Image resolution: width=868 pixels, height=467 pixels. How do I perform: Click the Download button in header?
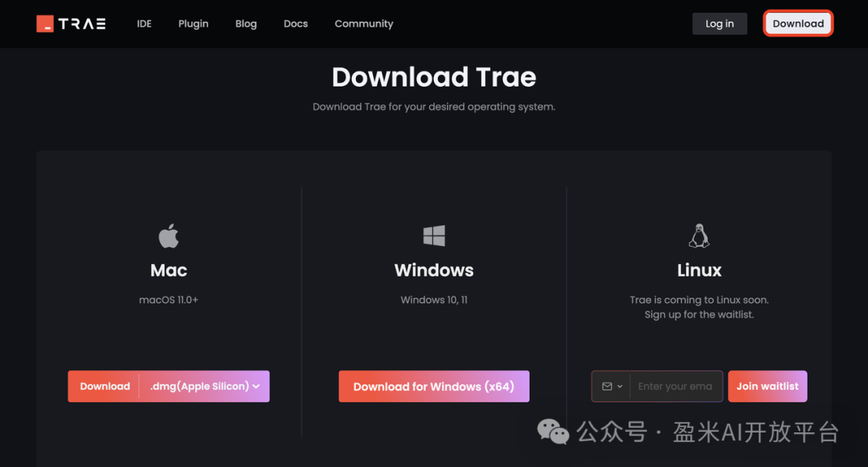click(x=798, y=24)
